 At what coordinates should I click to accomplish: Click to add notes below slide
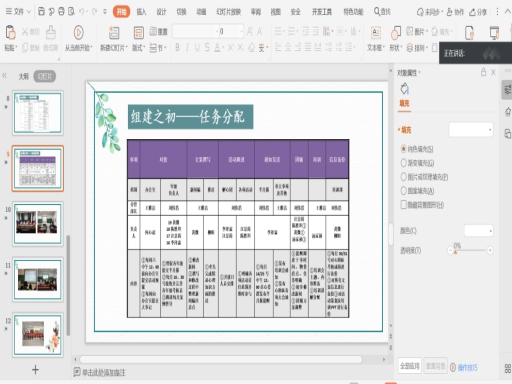click(x=104, y=372)
